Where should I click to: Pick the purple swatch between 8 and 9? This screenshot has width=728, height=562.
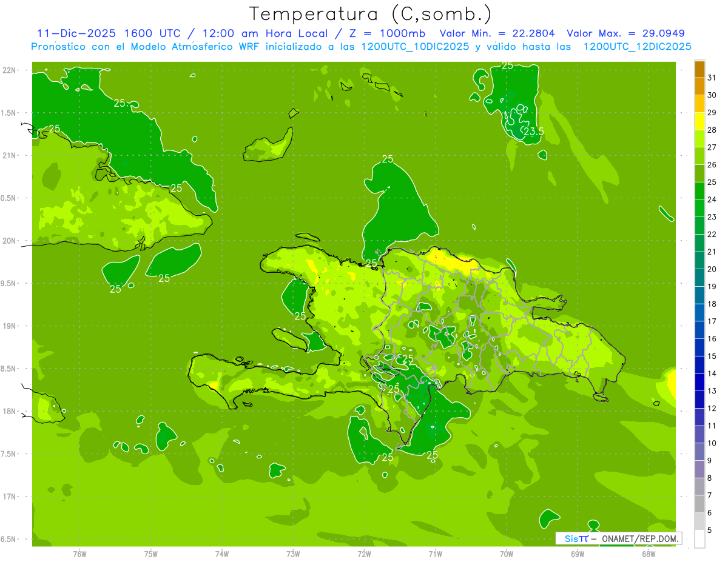(x=699, y=469)
